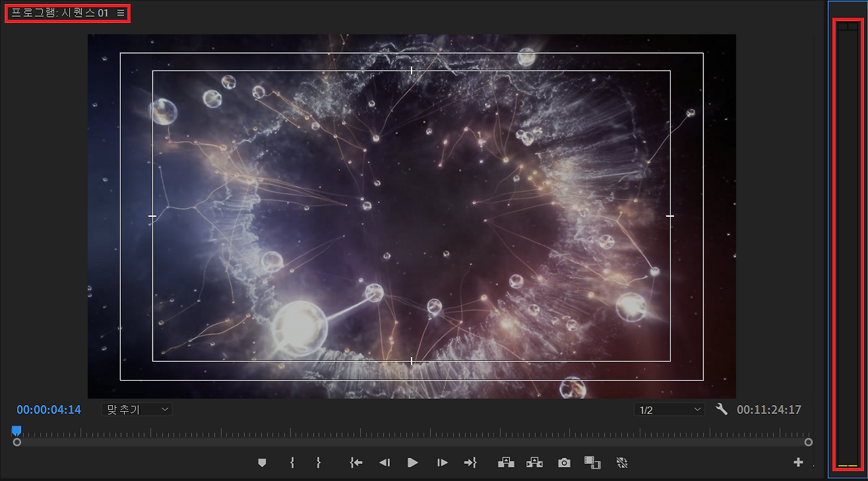
Task: Click the Extract icon
Action: click(x=535, y=463)
